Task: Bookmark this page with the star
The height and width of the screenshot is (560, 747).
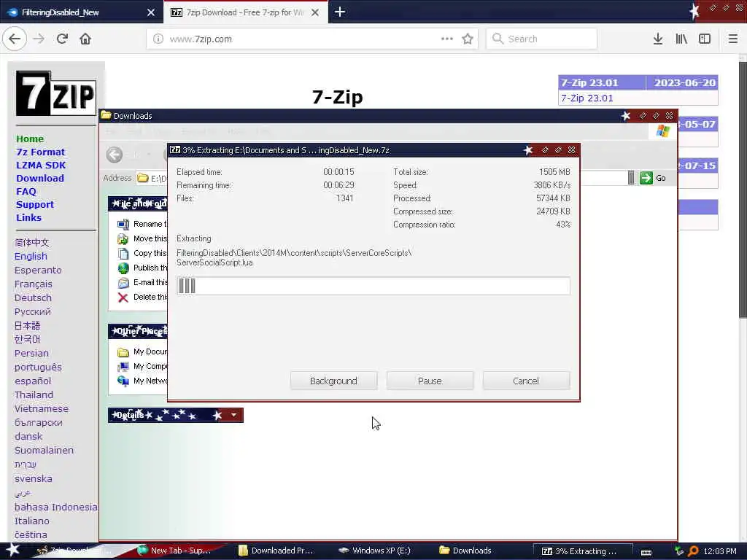Action: click(x=468, y=39)
